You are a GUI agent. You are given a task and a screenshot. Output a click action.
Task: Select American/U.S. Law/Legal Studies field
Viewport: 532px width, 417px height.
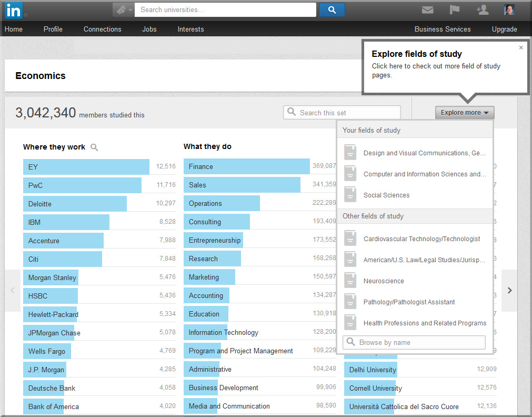tap(424, 260)
